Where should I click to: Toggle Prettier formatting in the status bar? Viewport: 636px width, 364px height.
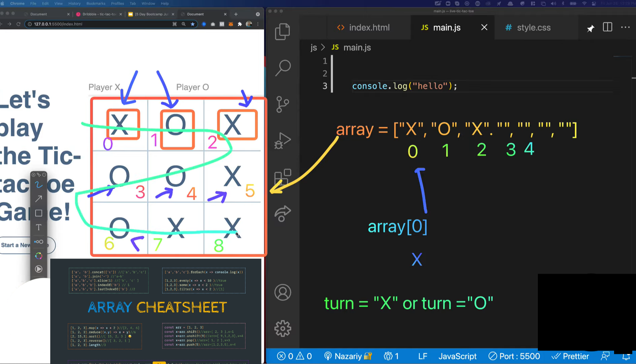point(571,356)
